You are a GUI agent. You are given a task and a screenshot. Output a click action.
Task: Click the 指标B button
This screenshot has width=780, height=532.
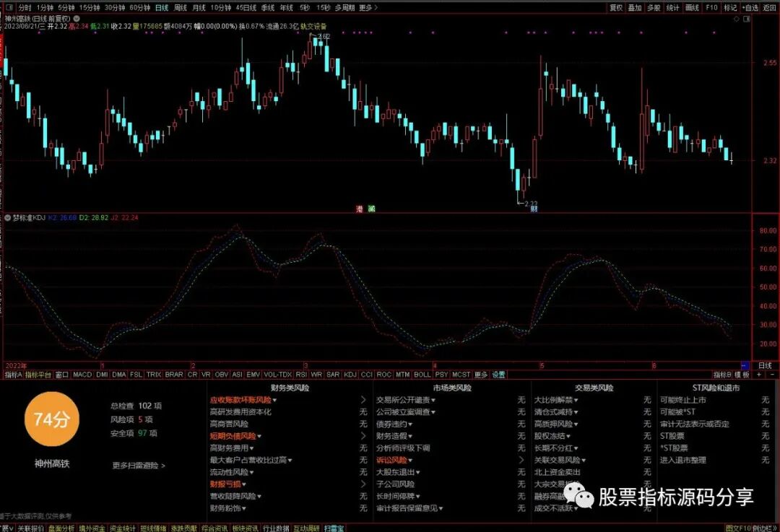pyautogui.click(x=722, y=375)
